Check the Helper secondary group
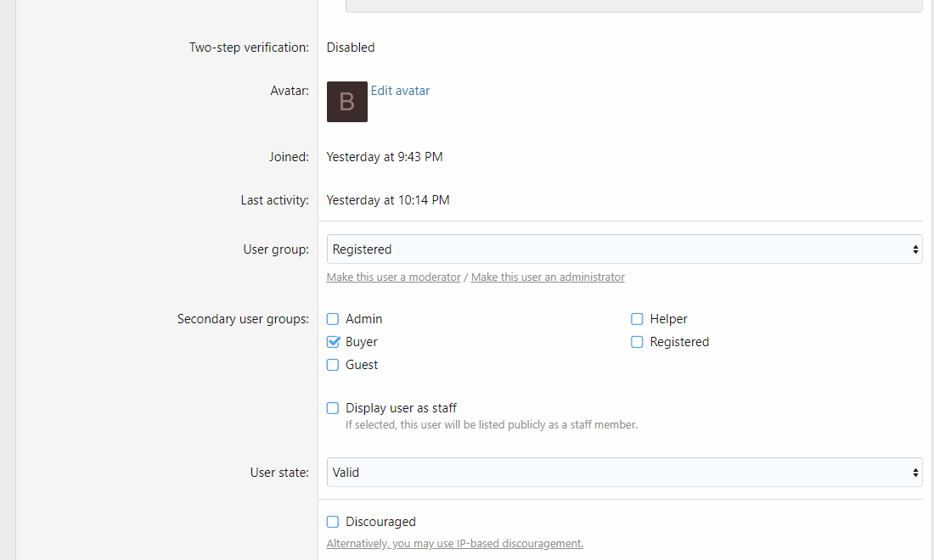The image size is (934, 560). point(637,319)
